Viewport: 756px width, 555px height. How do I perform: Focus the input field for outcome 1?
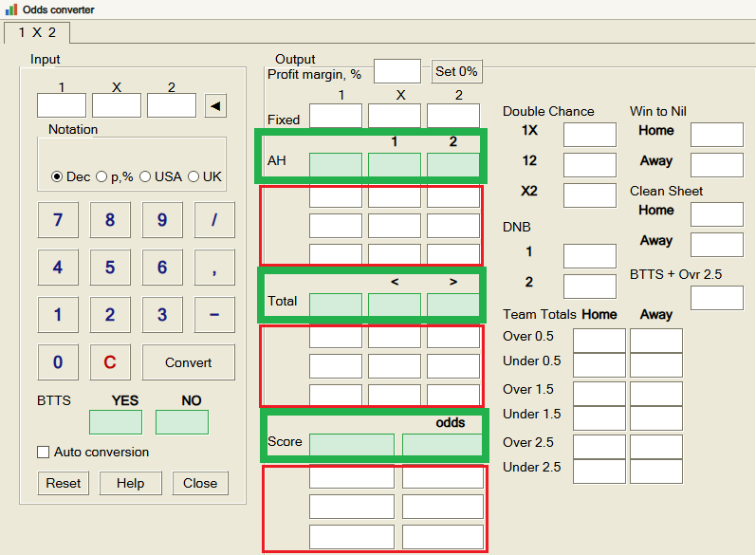62,105
